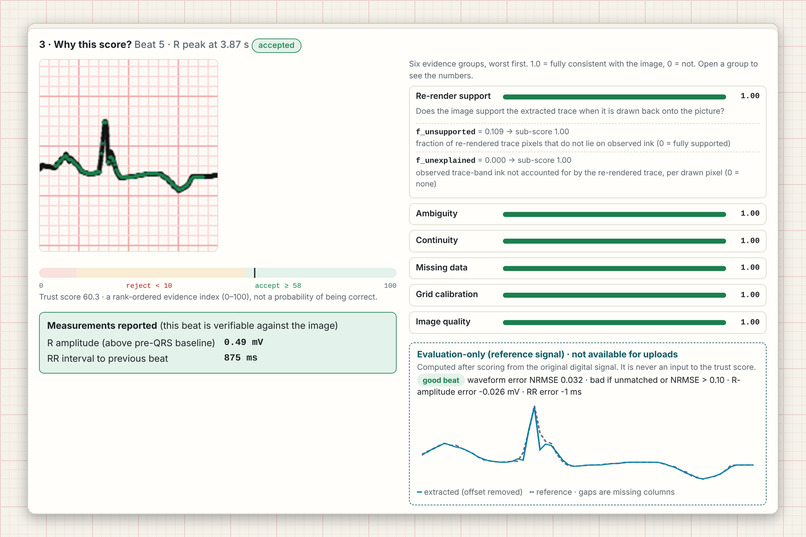Click the accepted status badge
Viewport: 806px width, 537px height.
[277, 45]
